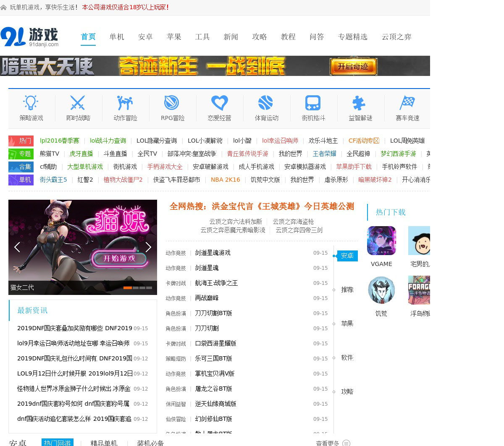Click the red 热门 tag label
Screen dimensions: 504x446
pos(21,141)
